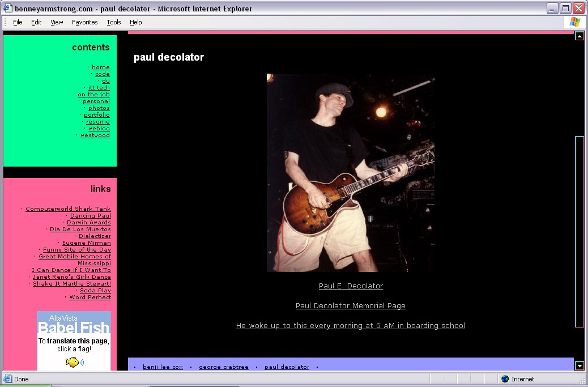Open the Paul Decolator Memorial Page link

[x=350, y=306]
